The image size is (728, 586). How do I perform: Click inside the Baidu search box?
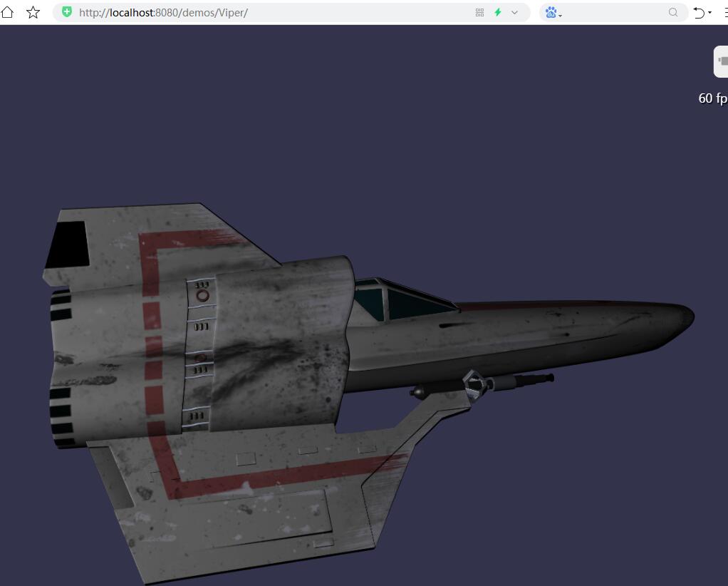pyautogui.click(x=613, y=13)
